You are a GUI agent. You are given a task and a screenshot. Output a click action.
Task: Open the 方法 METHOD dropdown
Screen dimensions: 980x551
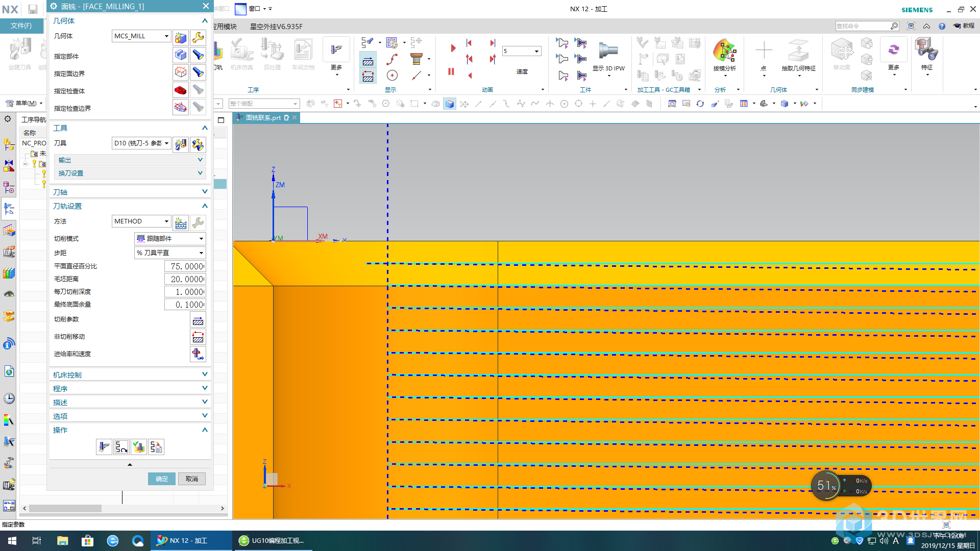point(141,221)
